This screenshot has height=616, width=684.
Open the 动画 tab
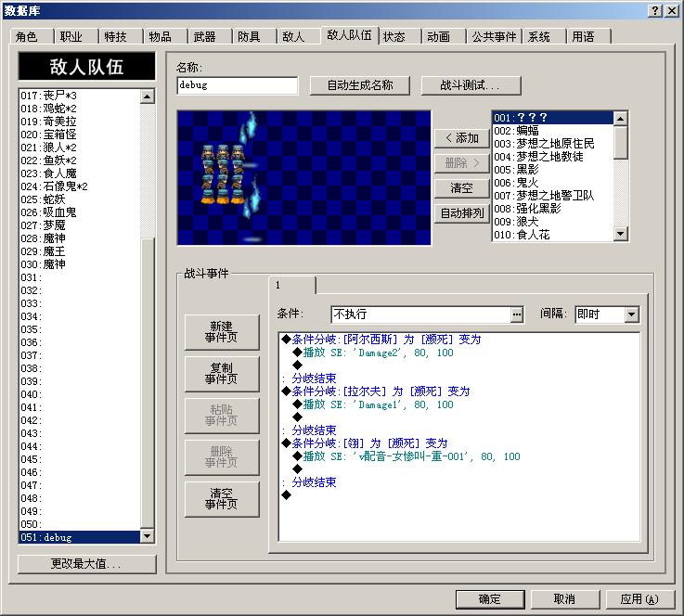coord(444,36)
